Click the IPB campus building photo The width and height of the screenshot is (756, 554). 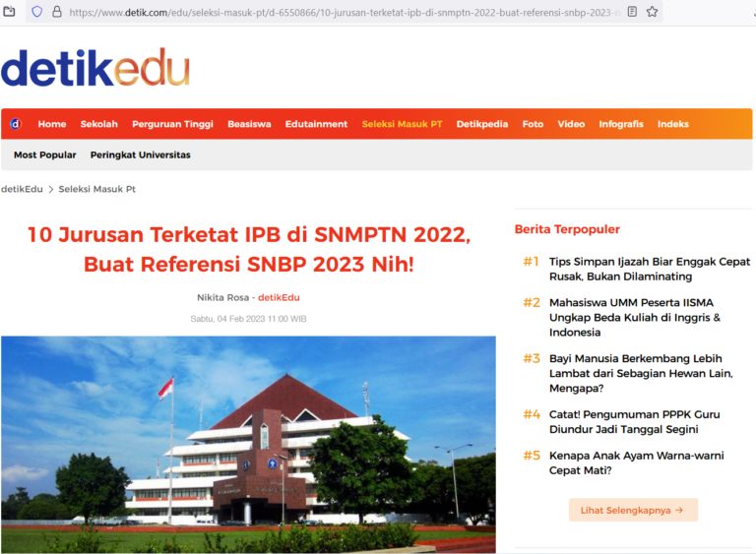248,444
